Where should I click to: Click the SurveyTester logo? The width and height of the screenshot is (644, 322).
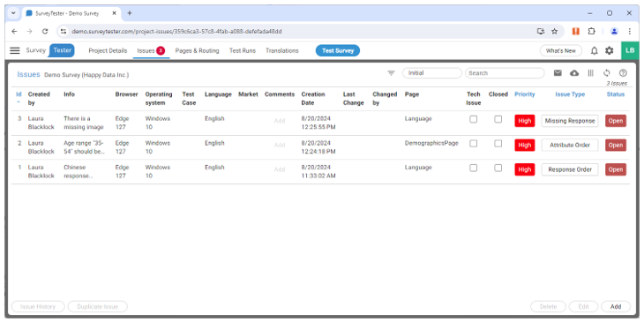tap(49, 50)
